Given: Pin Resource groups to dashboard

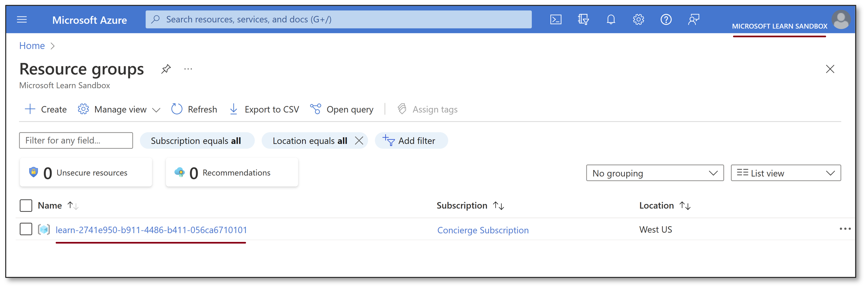Looking at the screenshot, I should (166, 69).
